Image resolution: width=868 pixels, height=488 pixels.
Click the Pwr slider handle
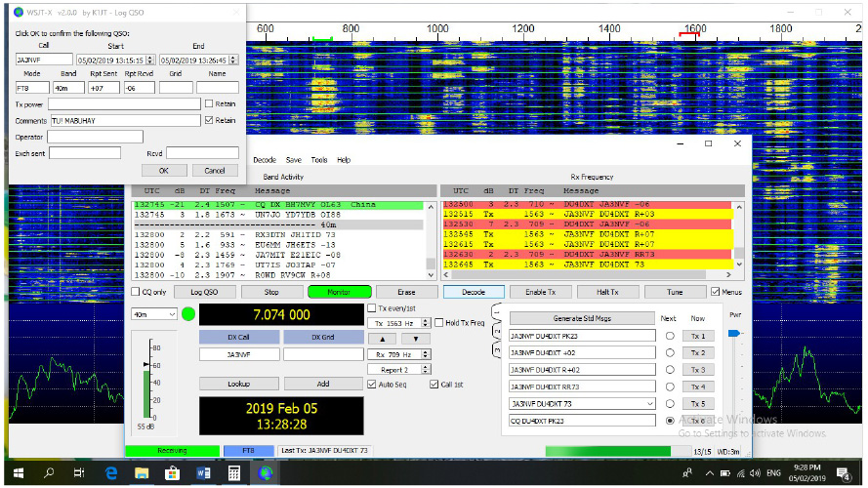734,333
